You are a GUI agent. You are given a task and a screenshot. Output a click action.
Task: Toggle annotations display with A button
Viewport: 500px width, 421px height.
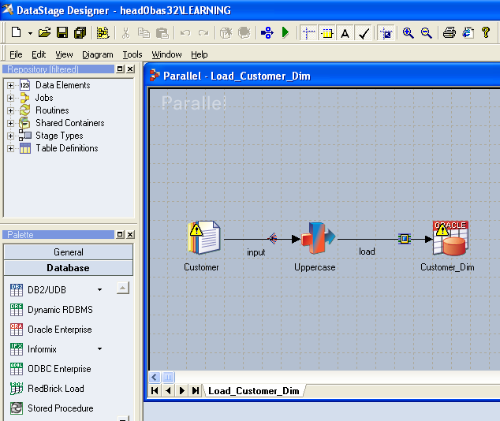(x=345, y=33)
